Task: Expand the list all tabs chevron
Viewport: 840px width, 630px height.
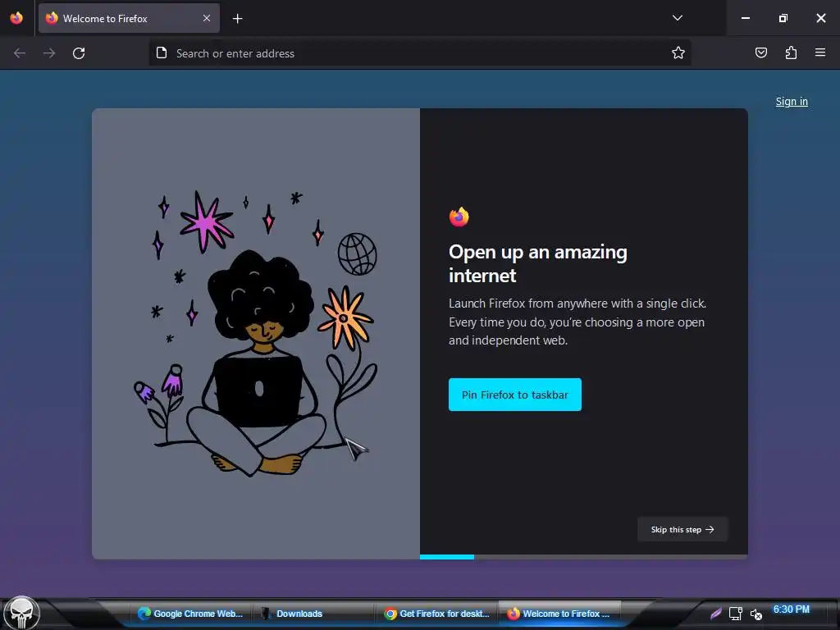Action: (677, 18)
